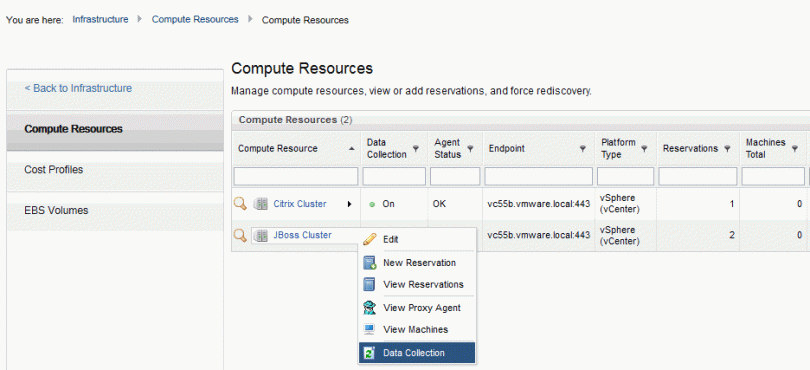Image resolution: width=810 pixels, height=370 pixels.
Task: Click the Agent Status filter text box
Action: (x=455, y=176)
